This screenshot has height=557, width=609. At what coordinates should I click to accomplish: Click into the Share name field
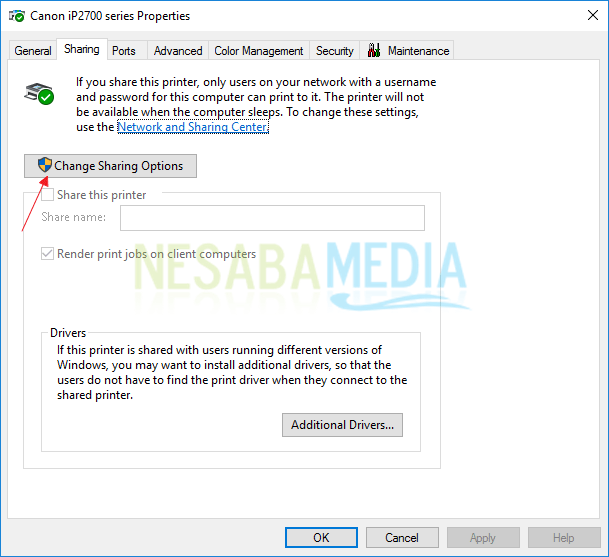[272, 218]
